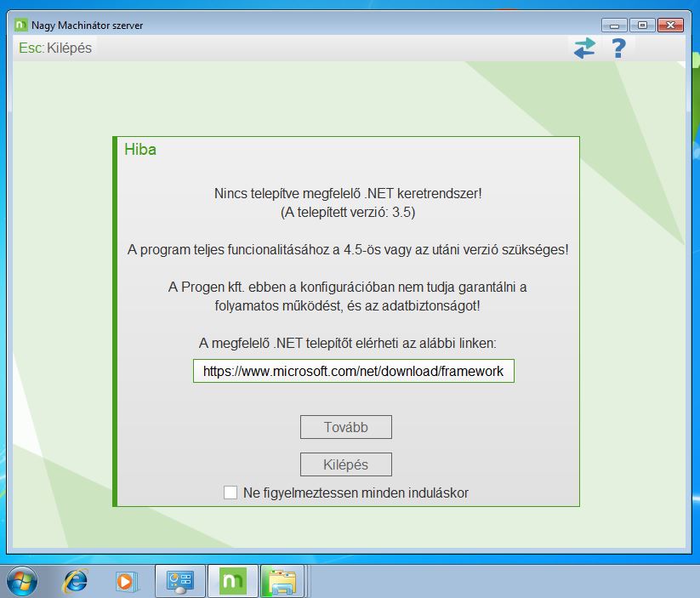Click the line mentioning 4.5-ös verzió szükséges
The image size is (700, 598).
[348, 249]
